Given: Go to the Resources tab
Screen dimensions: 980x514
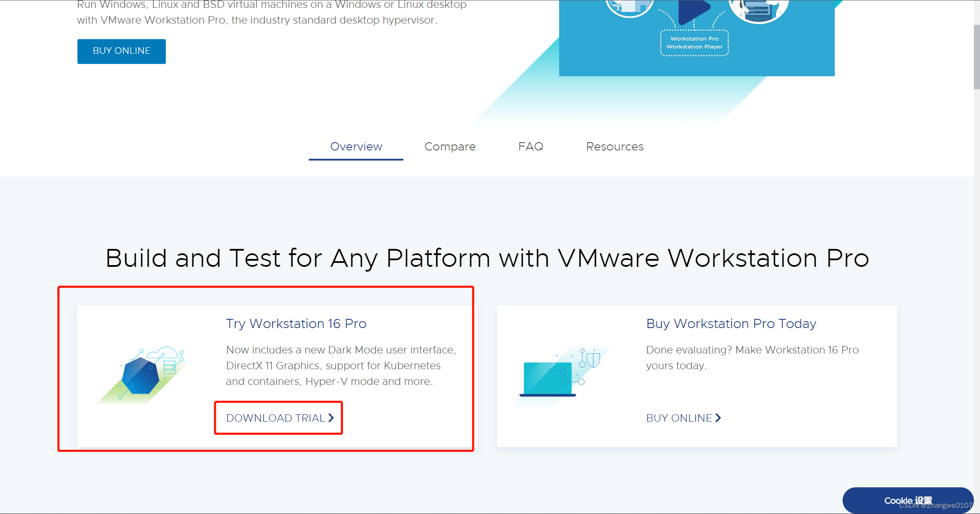Looking at the screenshot, I should tap(614, 147).
